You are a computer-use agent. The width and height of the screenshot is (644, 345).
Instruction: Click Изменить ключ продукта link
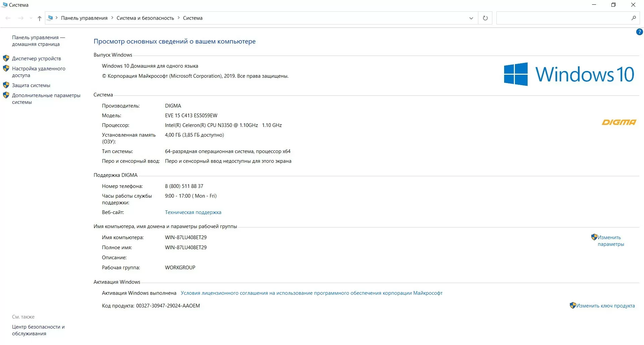pos(605,306)
